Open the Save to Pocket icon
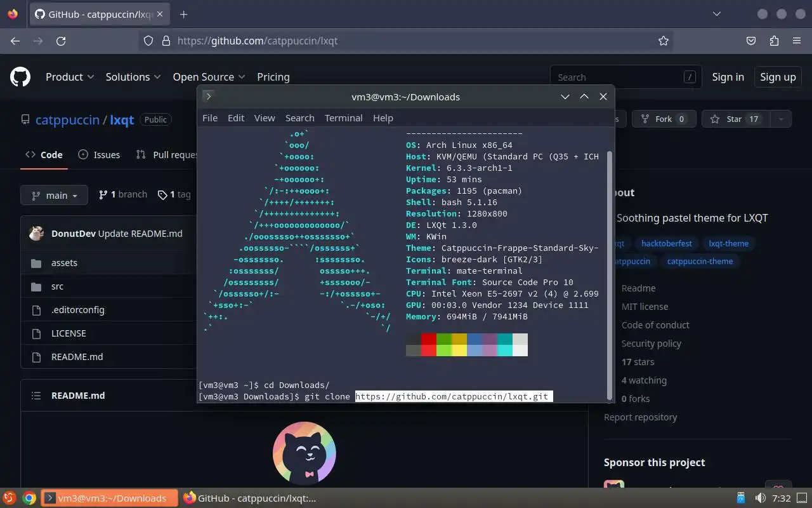The image size is (812, 508). (x=751, y=41)
